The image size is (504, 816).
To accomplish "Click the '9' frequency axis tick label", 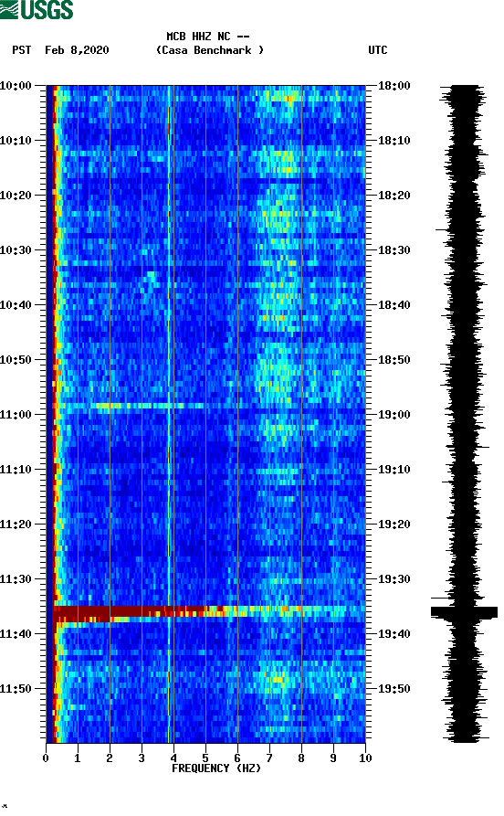I will pos(333,758).
